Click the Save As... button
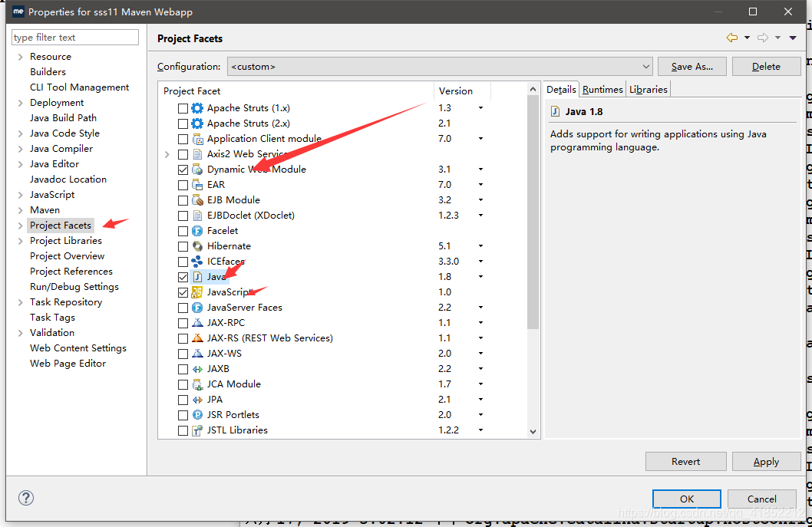 pos(692,66)
